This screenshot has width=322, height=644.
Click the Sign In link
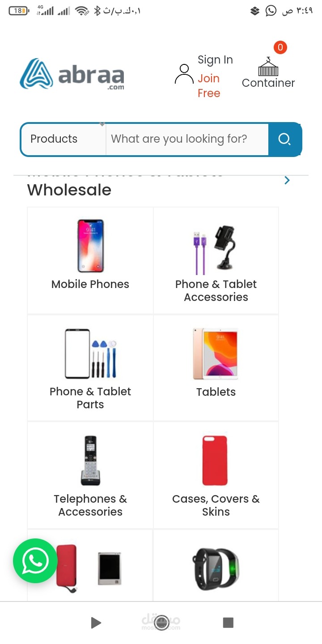click(x=215, y=59)
